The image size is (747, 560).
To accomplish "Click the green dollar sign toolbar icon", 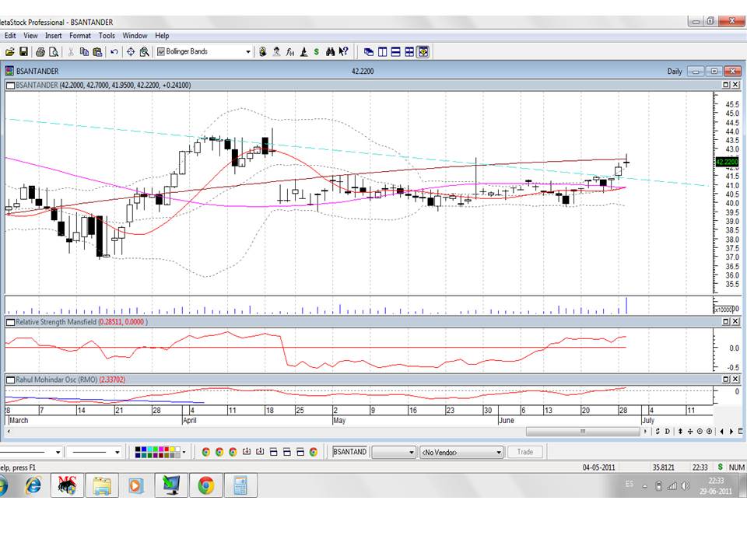I will pos(317,52).
